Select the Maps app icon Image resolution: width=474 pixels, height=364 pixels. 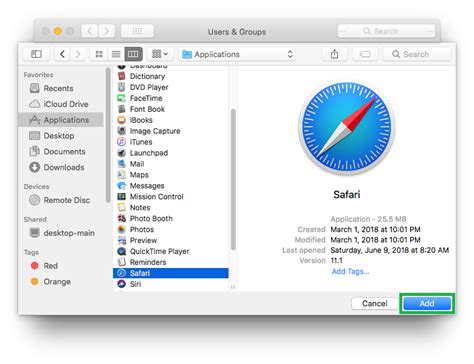click(x=122, y=175)
